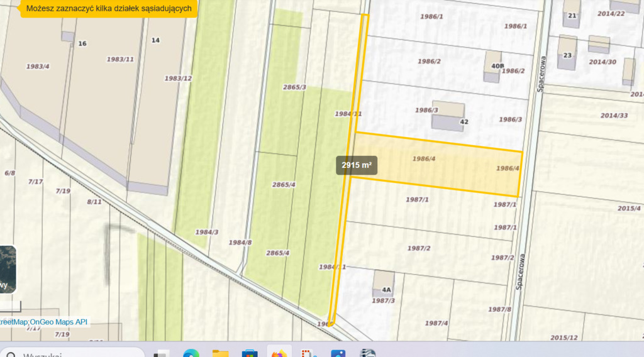Click the OpenStreetMap attribution link
644x357 pixels.
[14, 322]
